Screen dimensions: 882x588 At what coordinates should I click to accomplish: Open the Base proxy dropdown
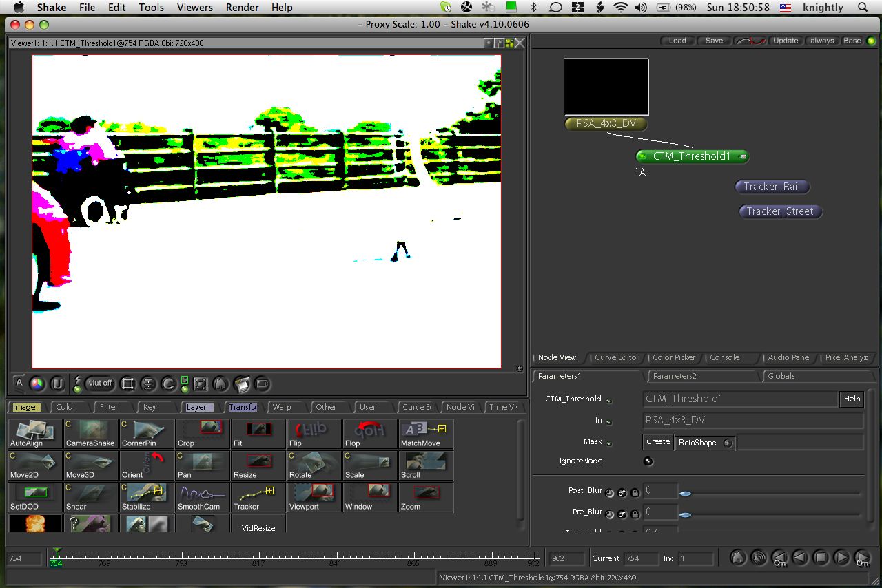pyautogui.click(x=852, y=41)
